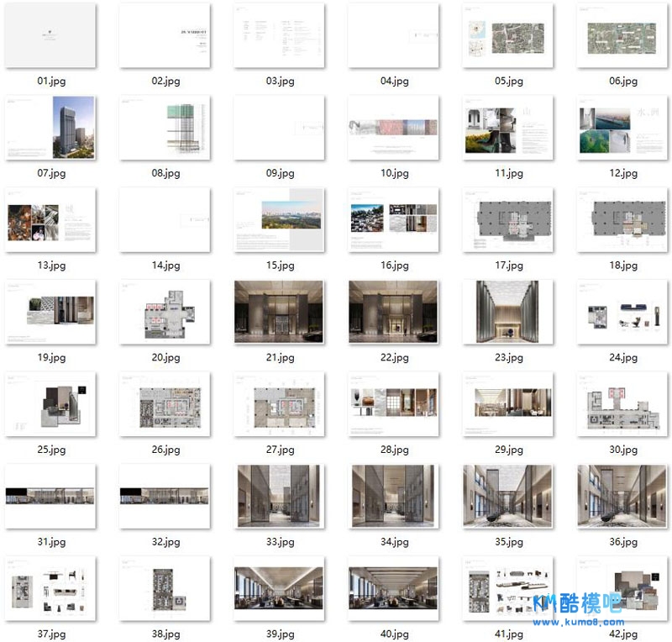
Task: Select the 36.jpg atrium rendering thumbnail
Action: 622,496
